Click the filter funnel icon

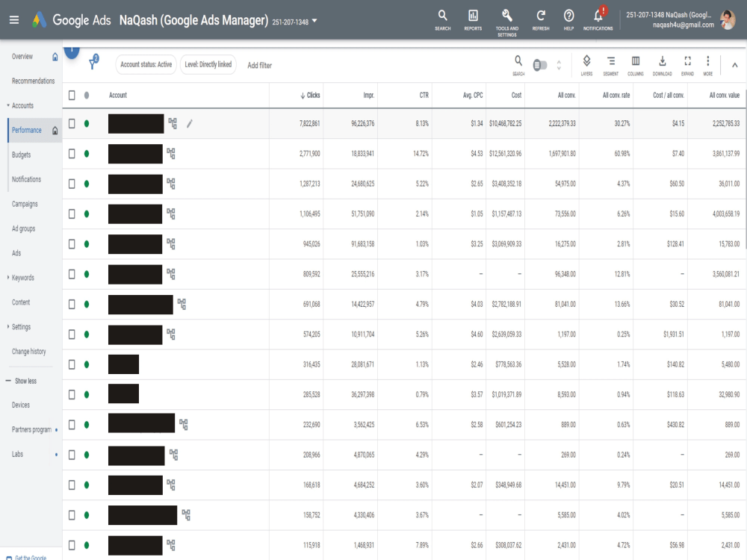click(x=93, y=62)
